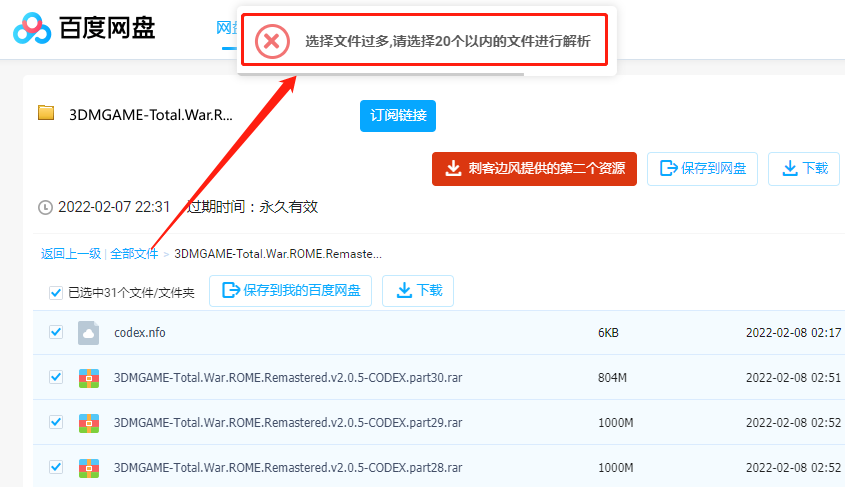Click the 1000M size of part29.rar

coord(615,422)
